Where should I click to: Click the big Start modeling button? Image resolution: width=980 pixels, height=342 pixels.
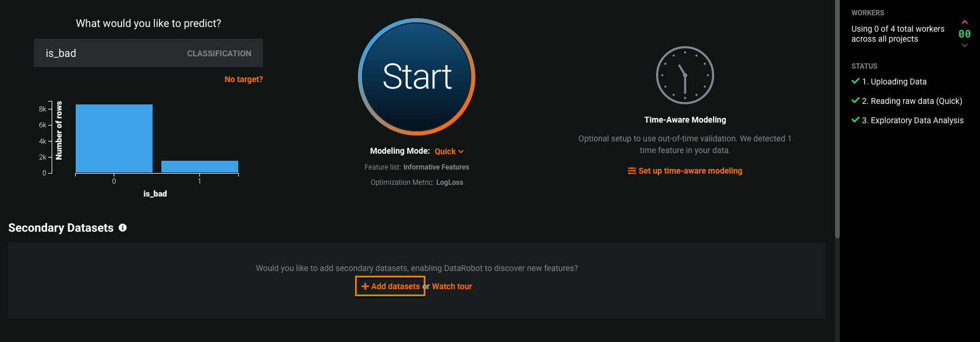[417, 77]
